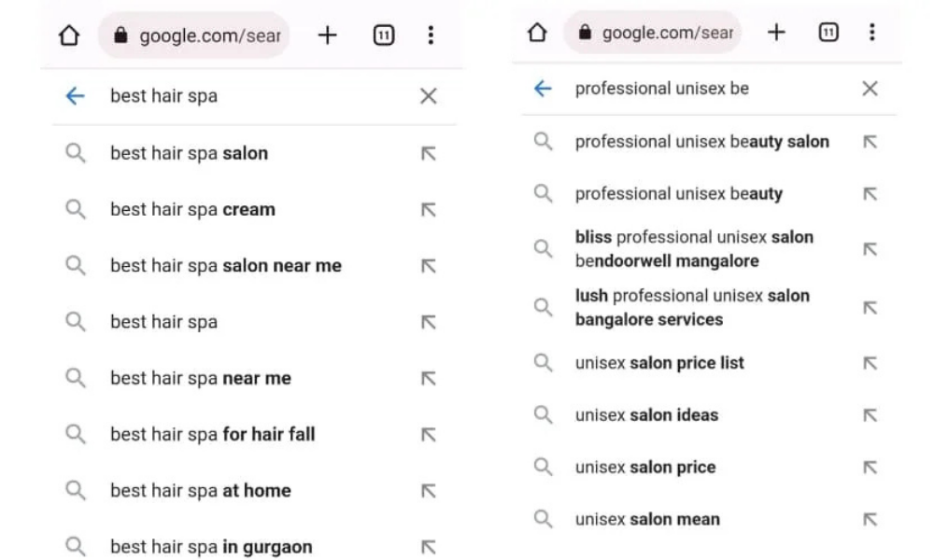The image size is (934, 560).
Task: Open tab switcher in right browser
Action: pos(828,33)
